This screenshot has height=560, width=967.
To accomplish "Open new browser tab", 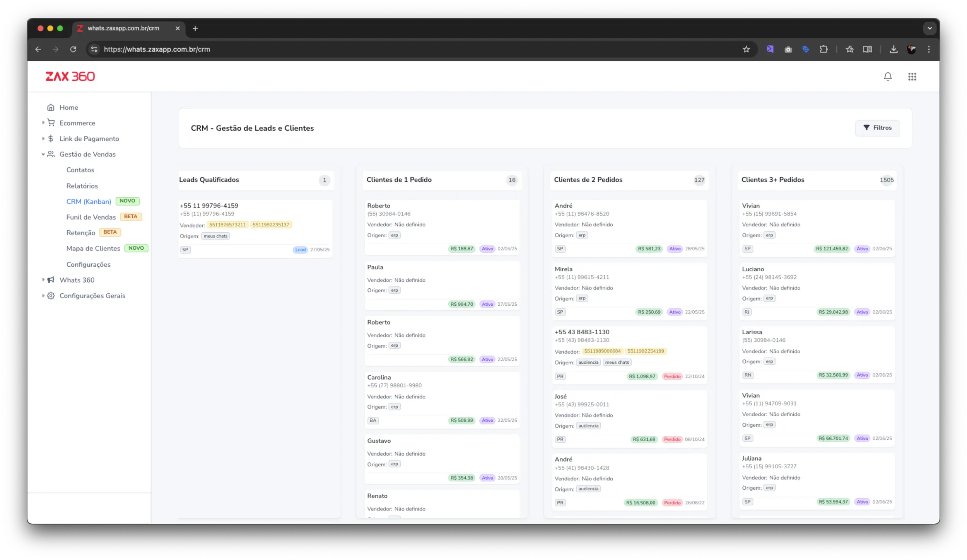I will (x=195, y=28).
